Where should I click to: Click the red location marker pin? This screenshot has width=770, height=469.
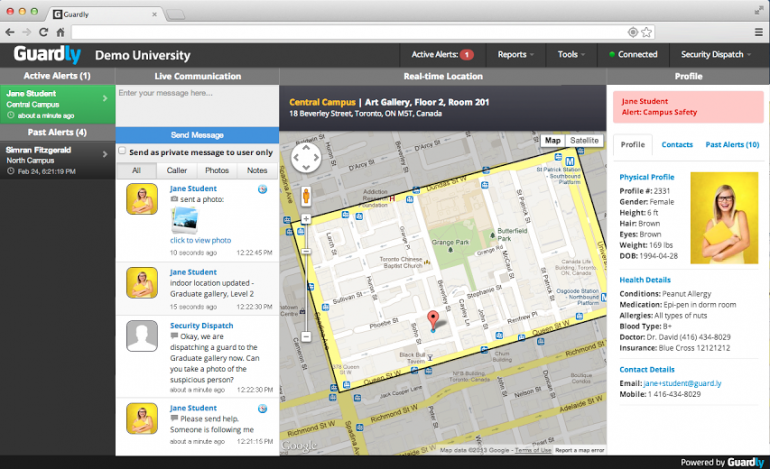pyautogui.click(x=433, y=320)
